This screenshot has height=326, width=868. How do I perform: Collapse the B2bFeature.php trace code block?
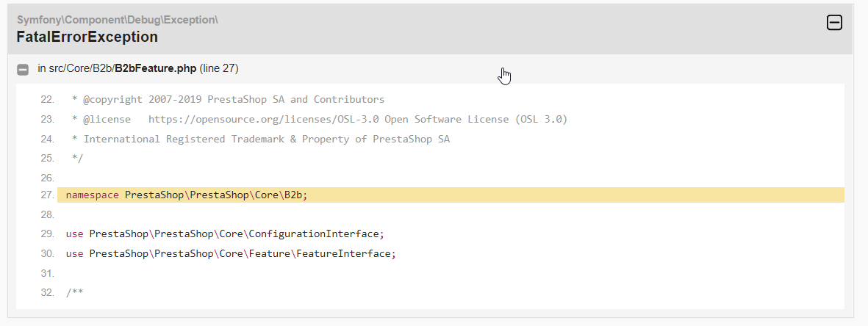point(23,70)
